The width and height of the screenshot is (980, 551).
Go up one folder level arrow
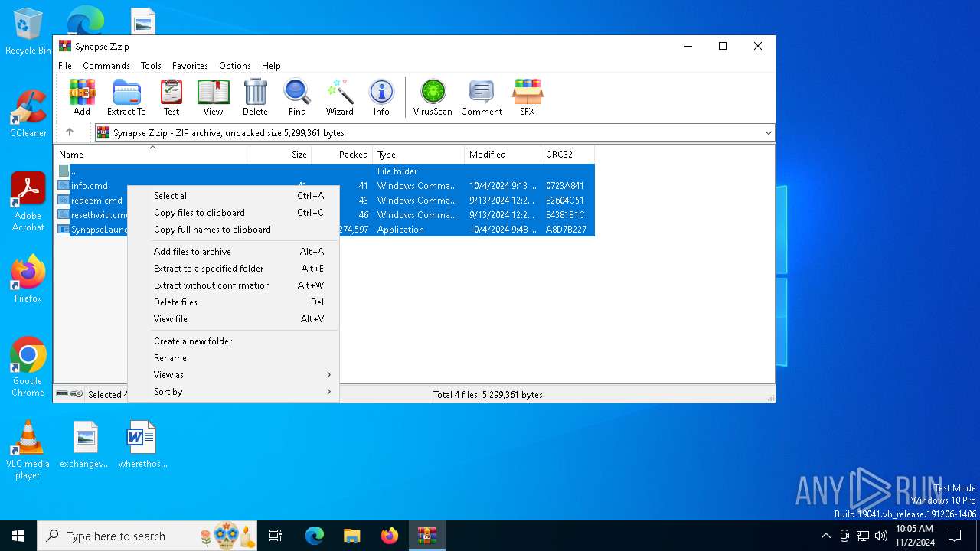point(70,132)
